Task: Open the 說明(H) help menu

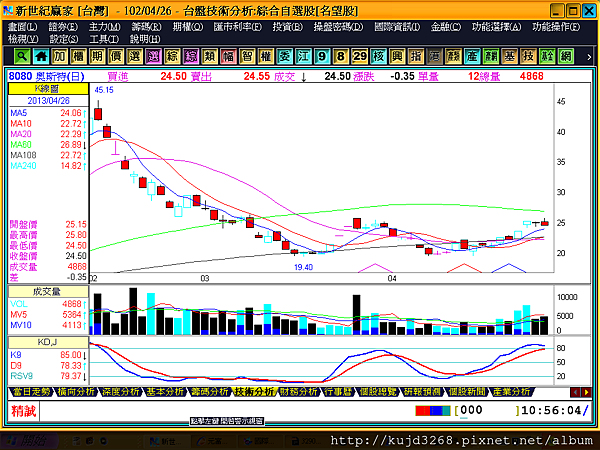Action: [145, 39]
